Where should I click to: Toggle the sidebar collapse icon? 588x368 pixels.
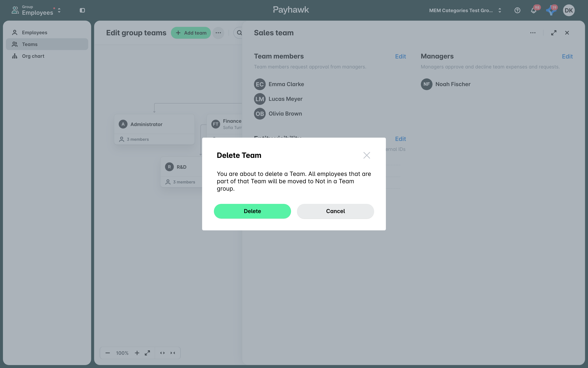82,10
